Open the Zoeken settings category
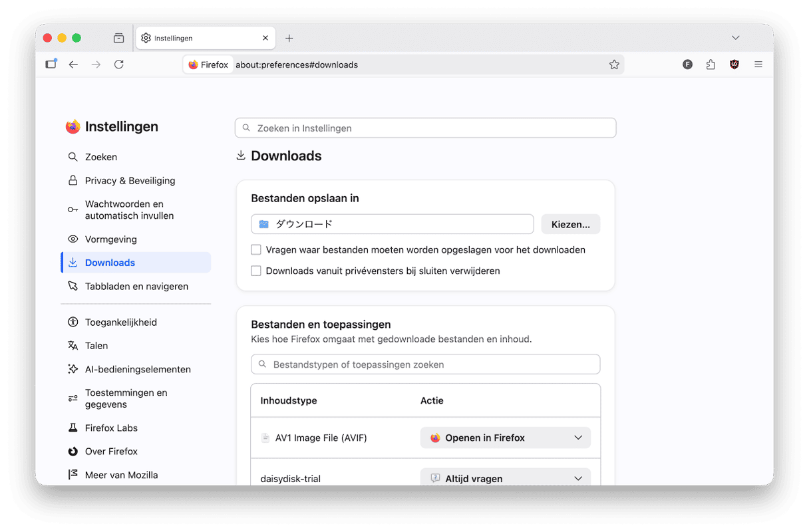The width and height of the screenshot is (809, 532). tap(136, 157)
